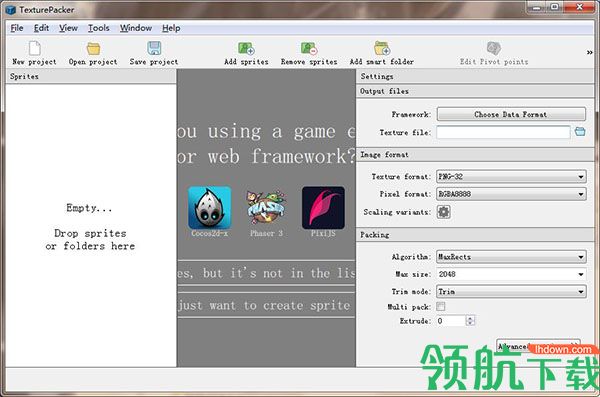
Task: Choose the Phaser 3 framework icon
Action: click(266, 207)
